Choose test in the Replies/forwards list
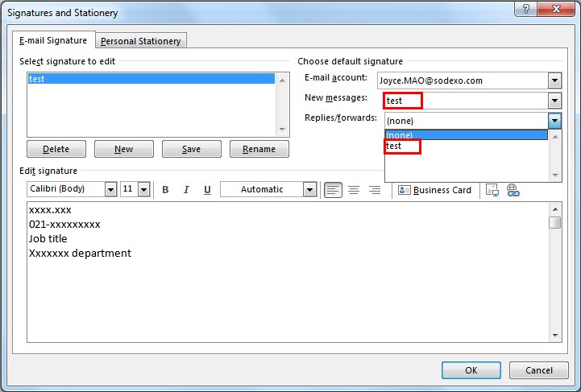The width and height of the screenshot is (581, 392). 466,146
